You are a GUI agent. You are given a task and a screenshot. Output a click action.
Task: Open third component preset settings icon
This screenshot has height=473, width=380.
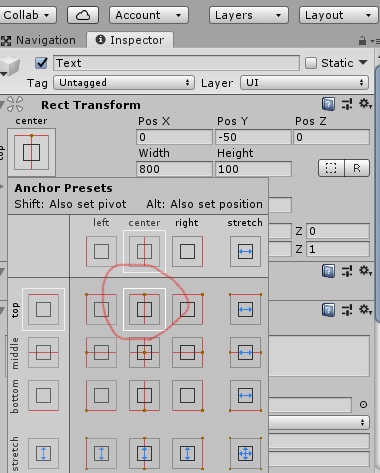347,309
